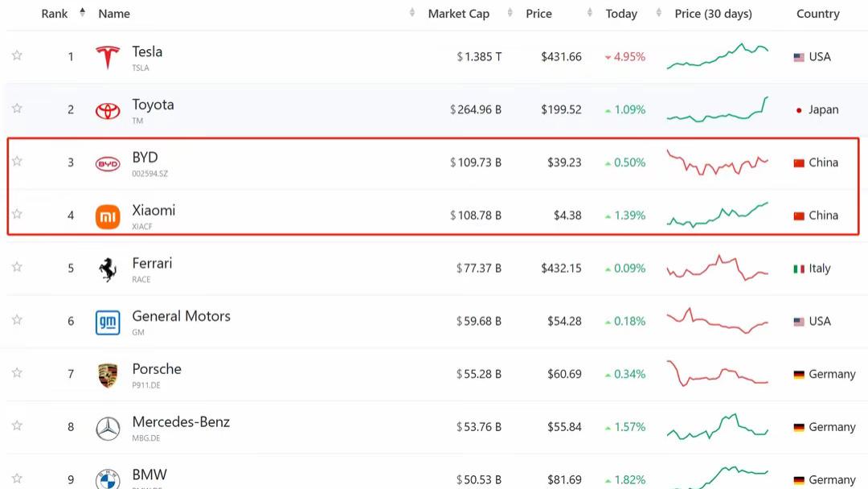Viewport: 868px width, 489px height.
Task: Open the Xiaomi company name link
Action: coord(154,210)
